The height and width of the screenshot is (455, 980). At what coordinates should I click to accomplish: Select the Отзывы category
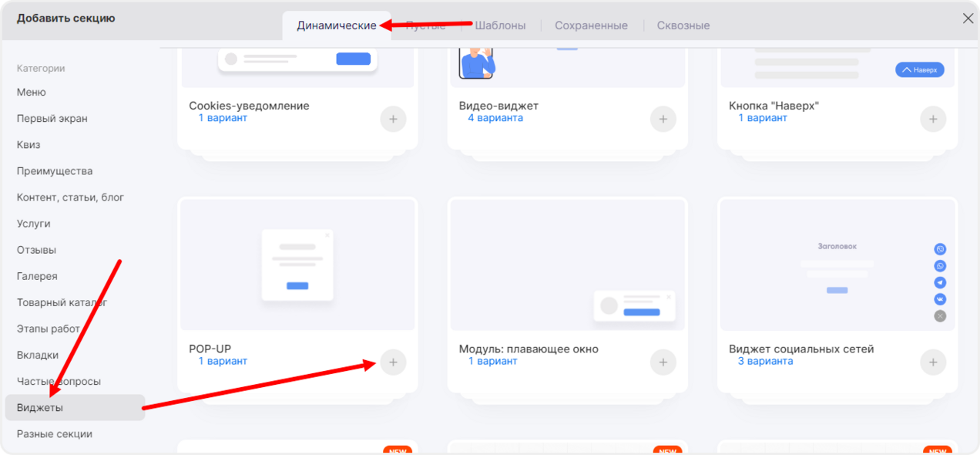[x=36, y=250]
